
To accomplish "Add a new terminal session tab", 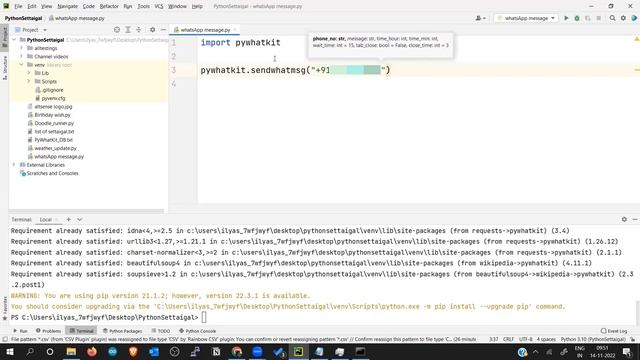I will tap(69, 219).
